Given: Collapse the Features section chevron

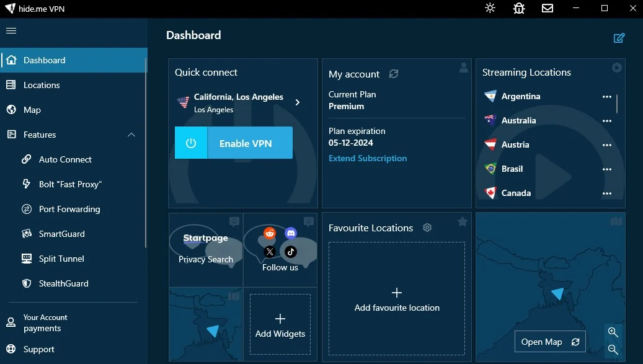Looking at the screenshot, I should pos(131,135).
